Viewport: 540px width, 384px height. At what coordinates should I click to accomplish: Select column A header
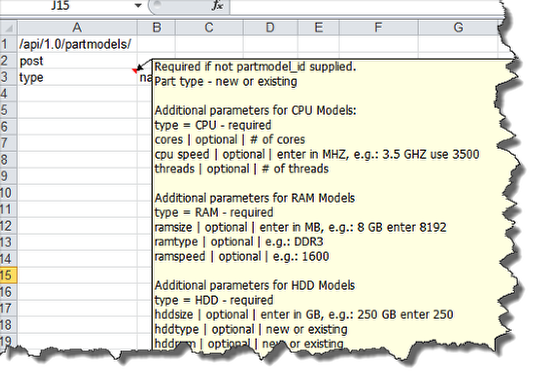[77, 28]
